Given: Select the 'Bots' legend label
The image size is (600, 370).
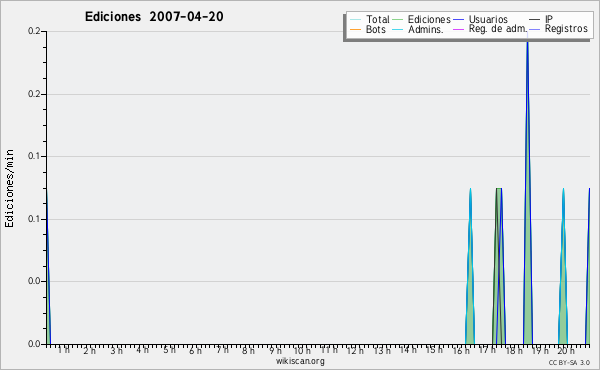Looking at the screenshot, I should point(376,29).
